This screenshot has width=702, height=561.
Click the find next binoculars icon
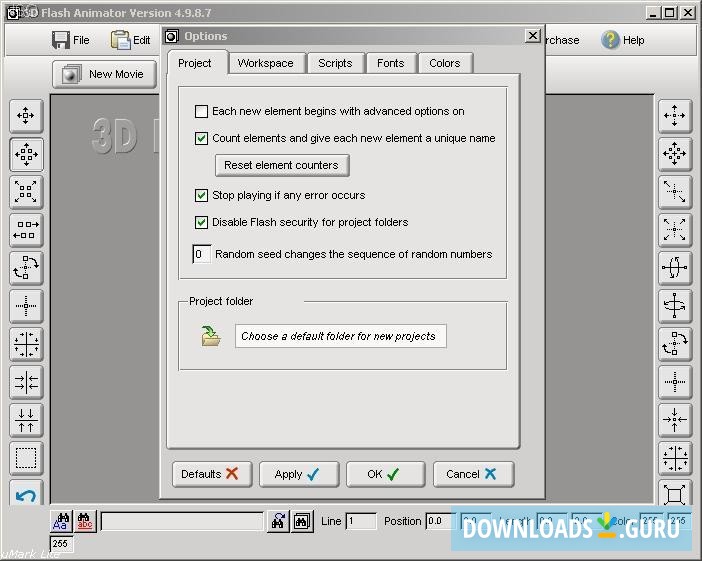pyautogui.click(x=302, y=522)
